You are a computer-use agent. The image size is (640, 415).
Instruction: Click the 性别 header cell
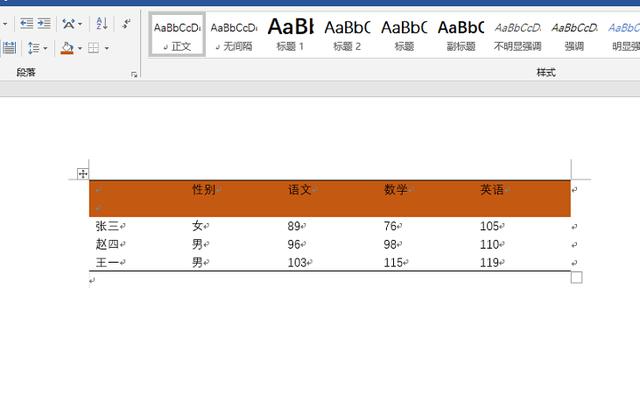(x=204, y=189)
